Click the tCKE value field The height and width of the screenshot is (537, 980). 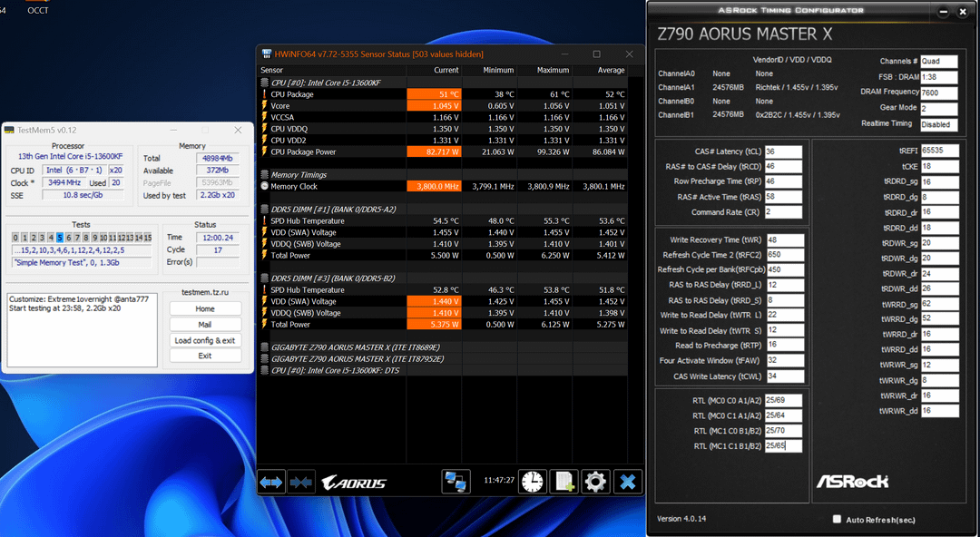point(939,166)
